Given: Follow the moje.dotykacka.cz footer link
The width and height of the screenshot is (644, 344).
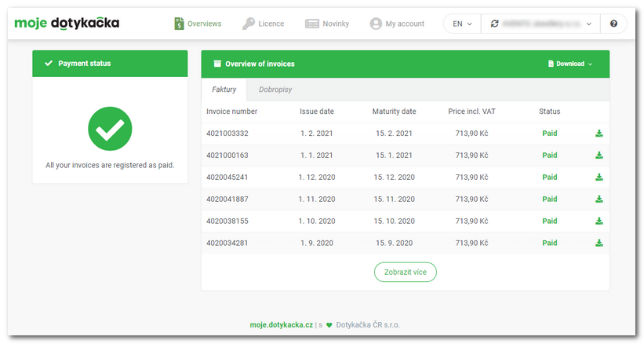Looking at the screenshot, I should pos(282,324).
